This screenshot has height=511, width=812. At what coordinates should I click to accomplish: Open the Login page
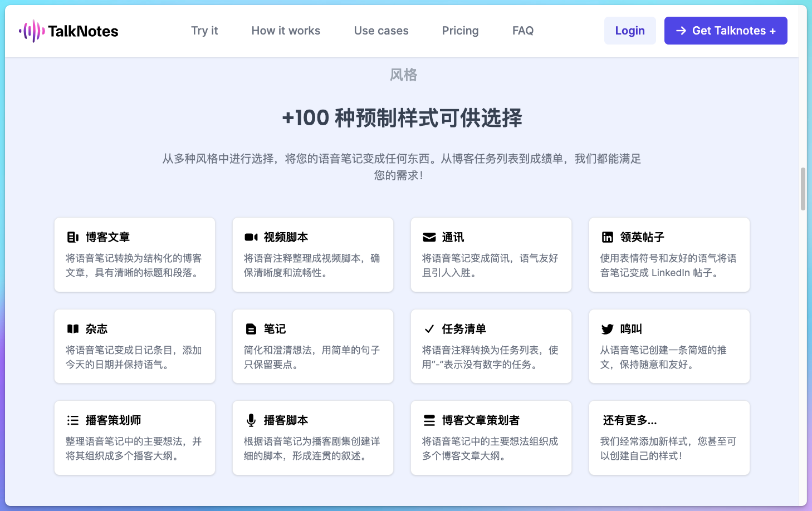[x=630, y=31]
